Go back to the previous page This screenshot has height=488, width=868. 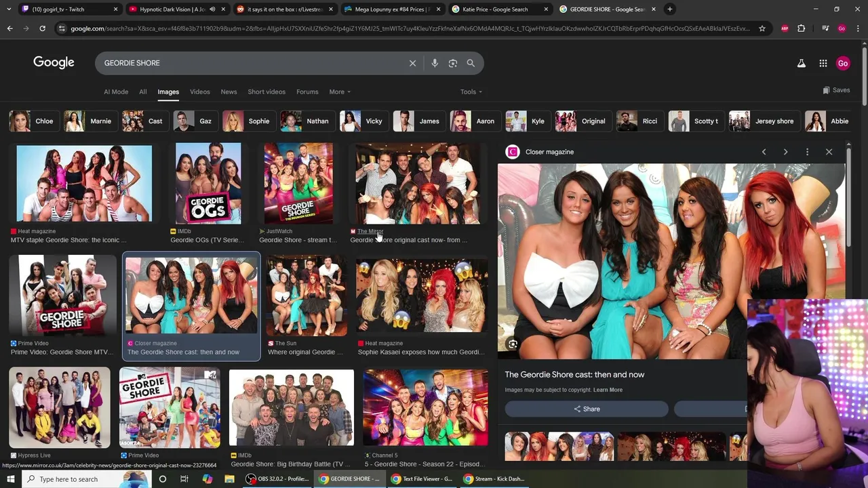[x=9, y=28]
